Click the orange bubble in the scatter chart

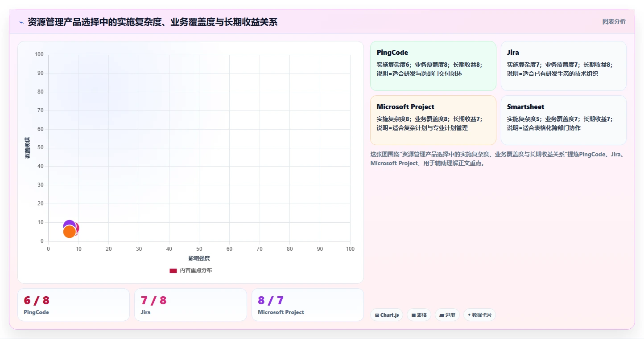pos(69,232)
